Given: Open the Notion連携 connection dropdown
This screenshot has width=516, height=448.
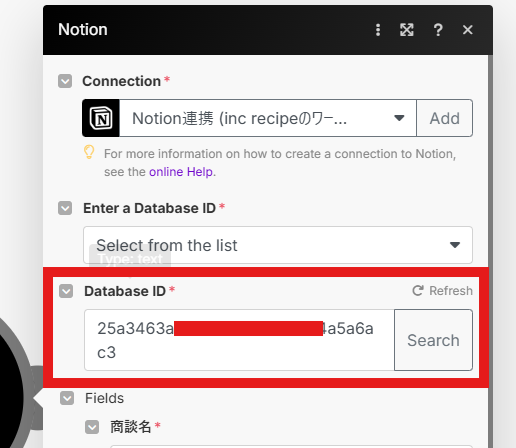Looking at the screenshot, I should [x=268, y=118].
